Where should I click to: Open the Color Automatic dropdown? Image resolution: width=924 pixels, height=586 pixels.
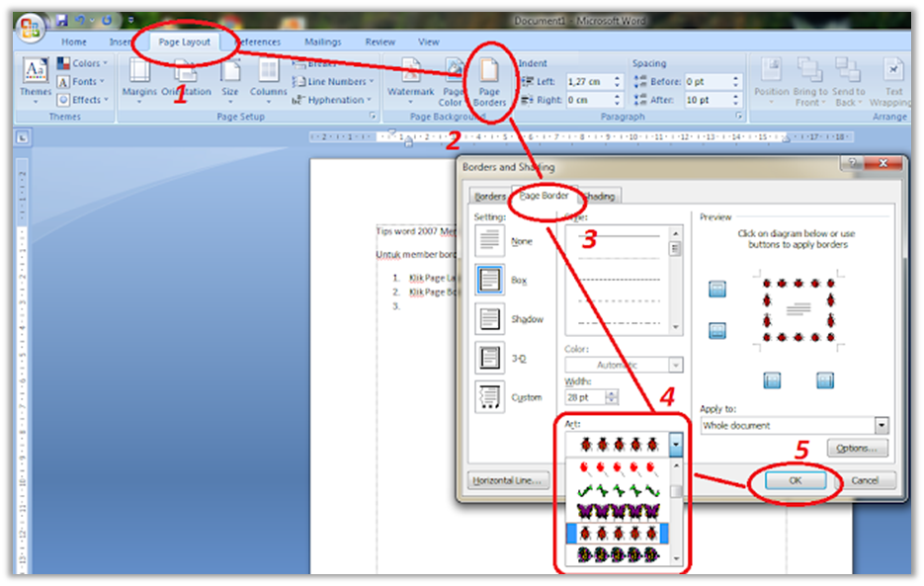675,366
